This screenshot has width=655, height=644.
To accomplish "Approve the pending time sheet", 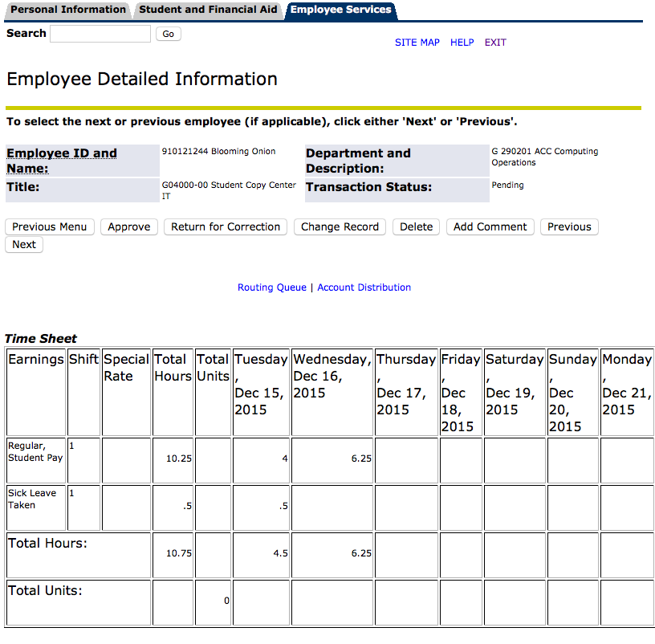I will tap(129, 227).
